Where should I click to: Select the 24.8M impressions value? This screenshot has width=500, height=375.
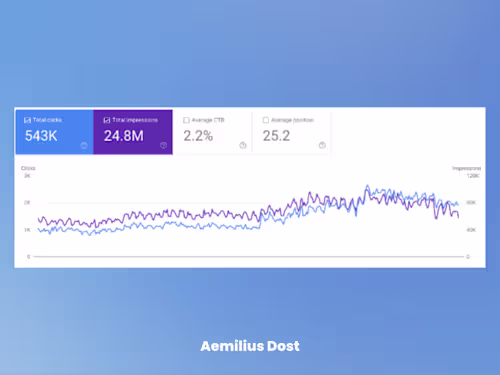(x=124, y=136)
